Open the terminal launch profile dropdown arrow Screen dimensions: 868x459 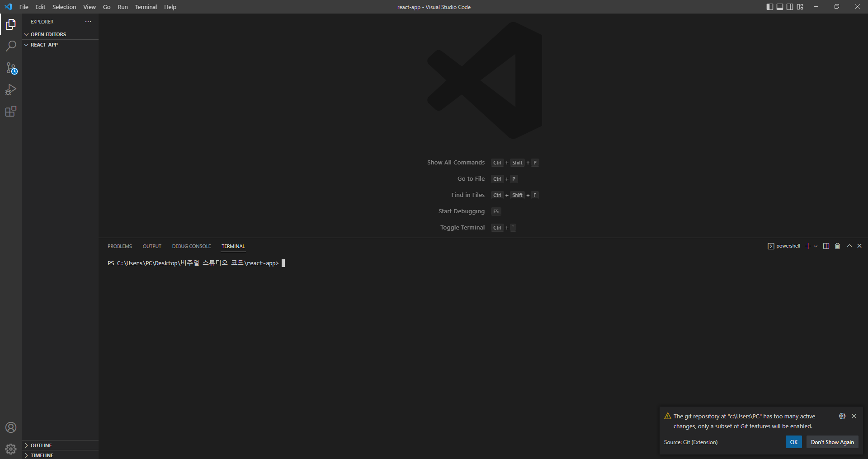pos(816,246)
